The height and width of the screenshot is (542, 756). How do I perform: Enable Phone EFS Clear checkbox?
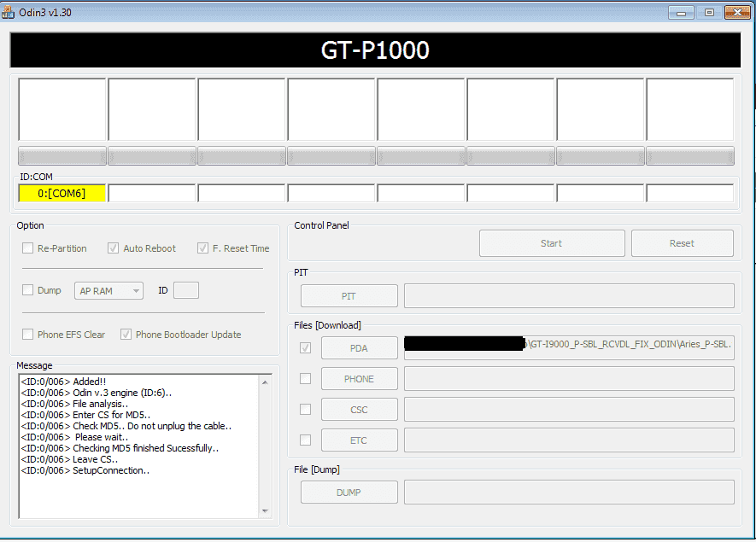click(28, 335)
